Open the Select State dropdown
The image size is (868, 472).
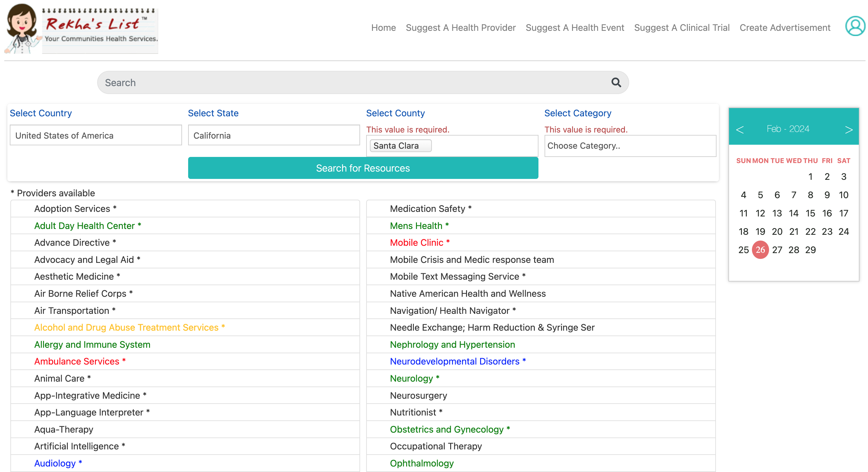pyautogui.click(x=274, y=135)
